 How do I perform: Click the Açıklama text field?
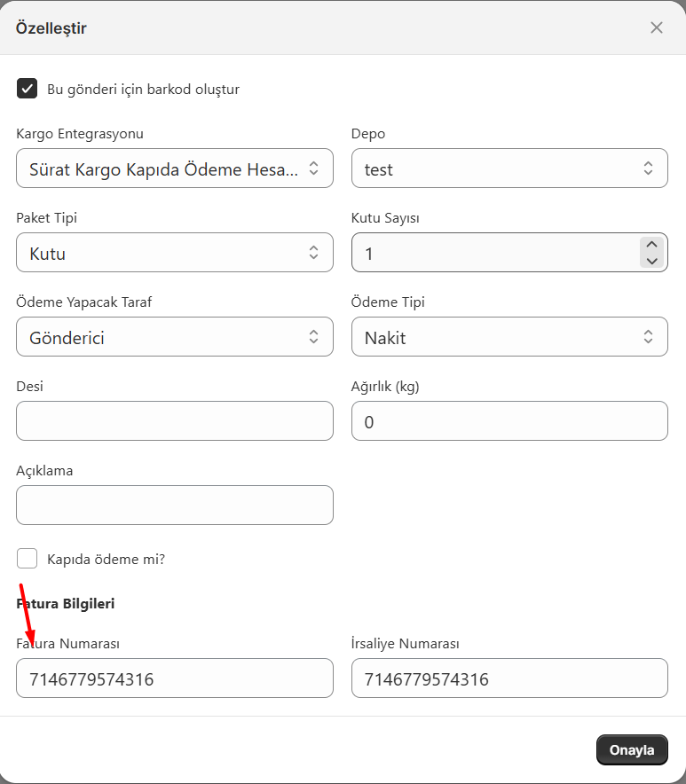(x=175, y=505)
